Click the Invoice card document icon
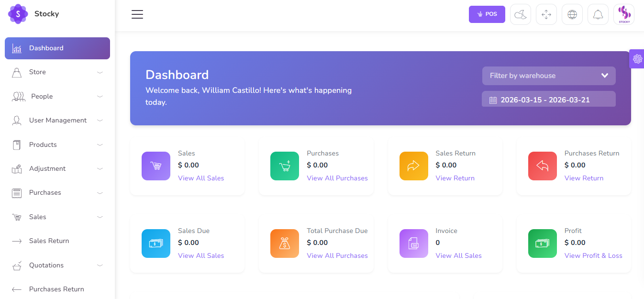 point(413,244)
